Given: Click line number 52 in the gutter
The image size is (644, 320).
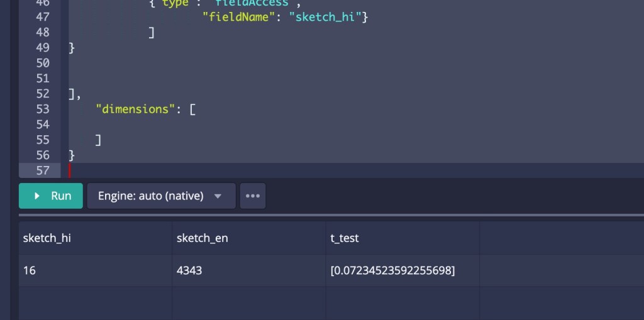Looking at the screenshot, I should 43,94.
